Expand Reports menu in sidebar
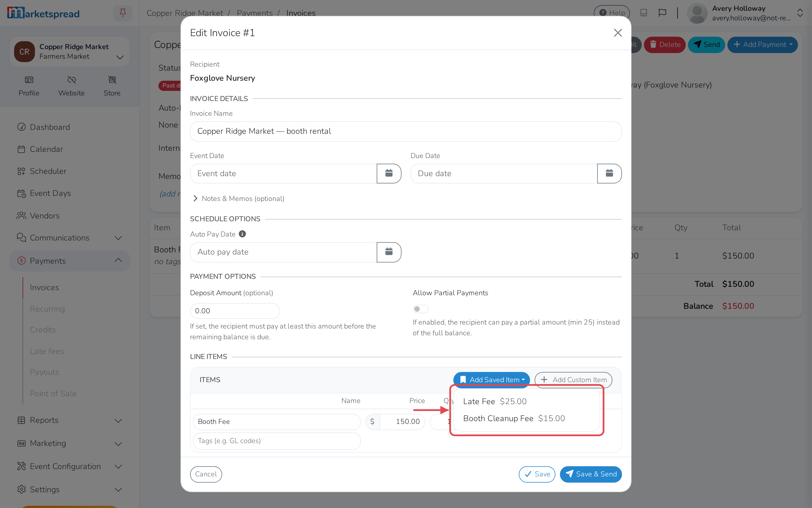The height and width of the screenshot is (508, 812). [70, 420]
